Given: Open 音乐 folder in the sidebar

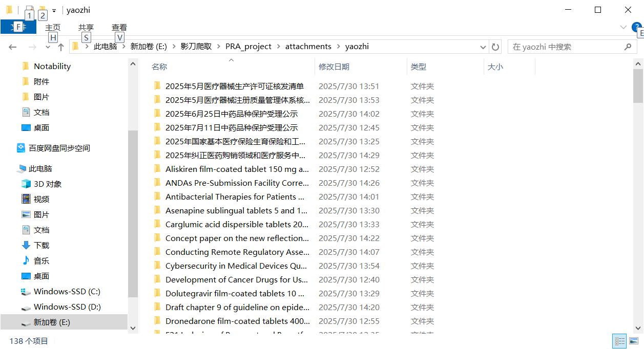Looking at the screenshot, I should tap(41, 260).
